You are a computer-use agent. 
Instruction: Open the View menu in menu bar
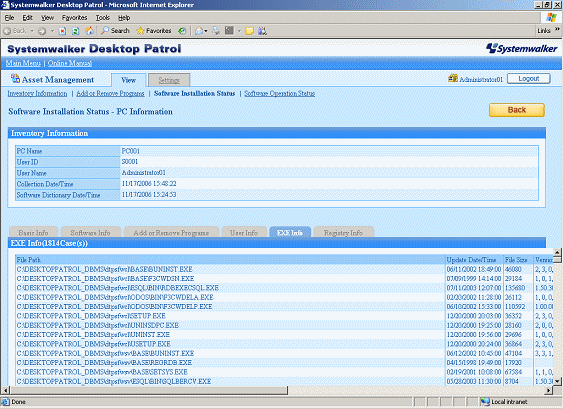coord(47,18)
